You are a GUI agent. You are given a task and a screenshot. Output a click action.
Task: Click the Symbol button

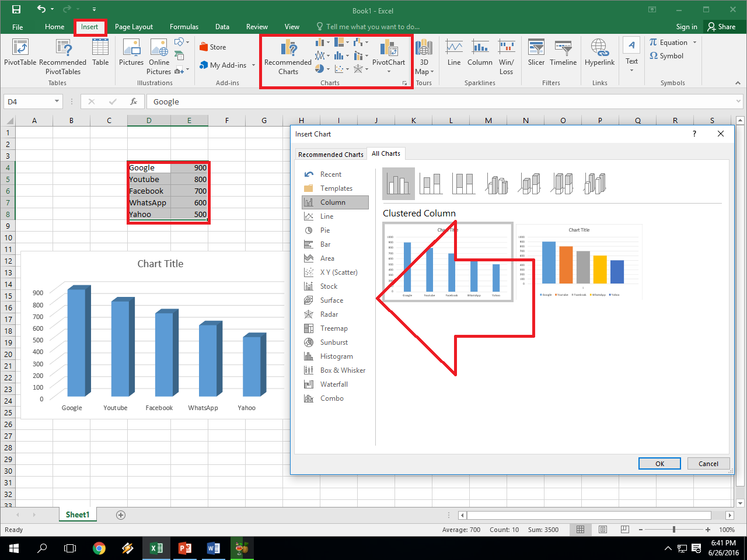pos(666,56)
